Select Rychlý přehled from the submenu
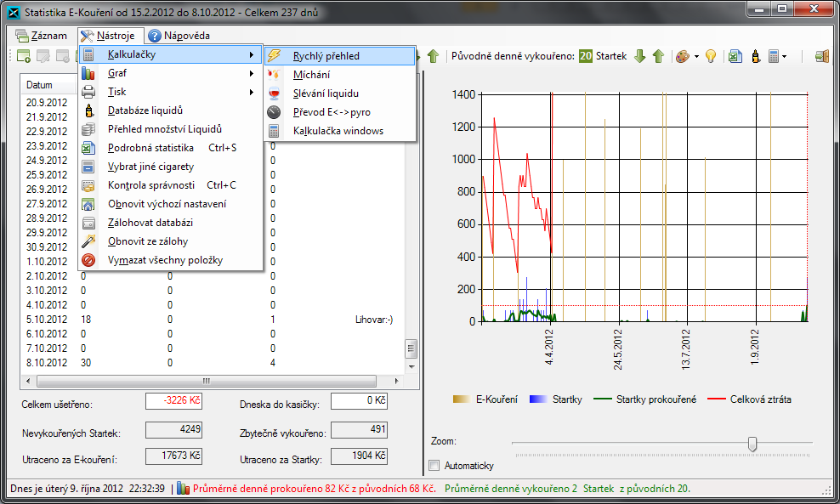 (x=339, y=56)
